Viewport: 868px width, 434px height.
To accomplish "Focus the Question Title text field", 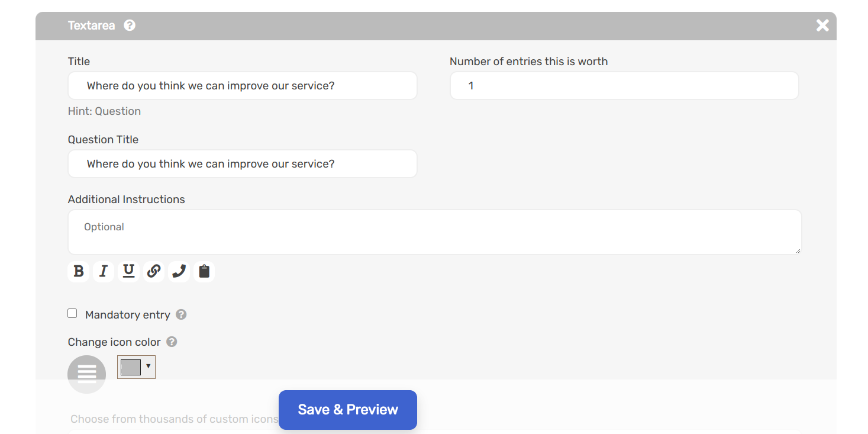I will pos(243,164).
